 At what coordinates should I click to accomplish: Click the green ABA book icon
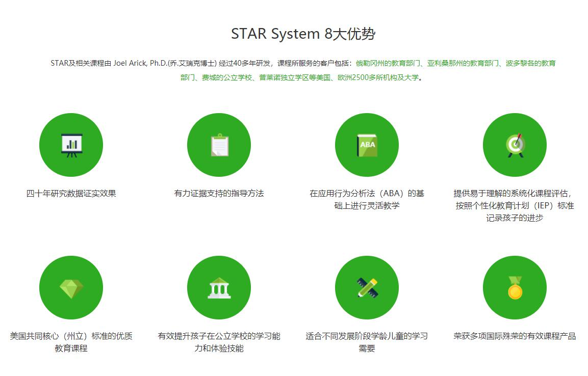click(x=367, y=145)
